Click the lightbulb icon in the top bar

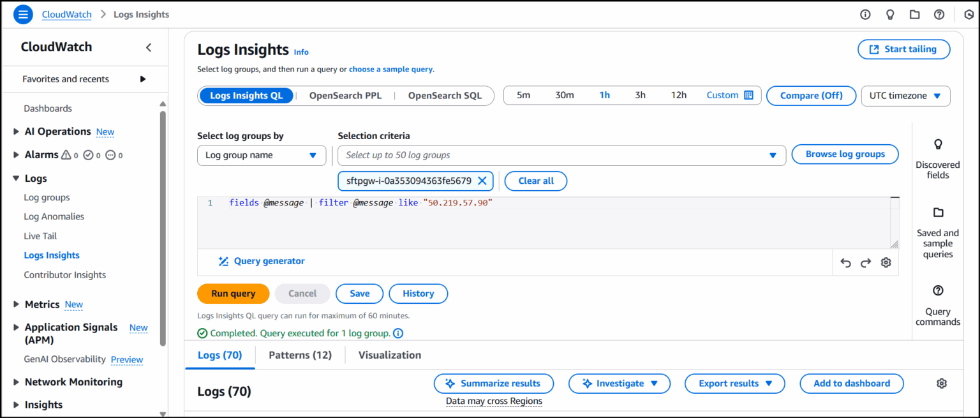[x=890, y=14]
